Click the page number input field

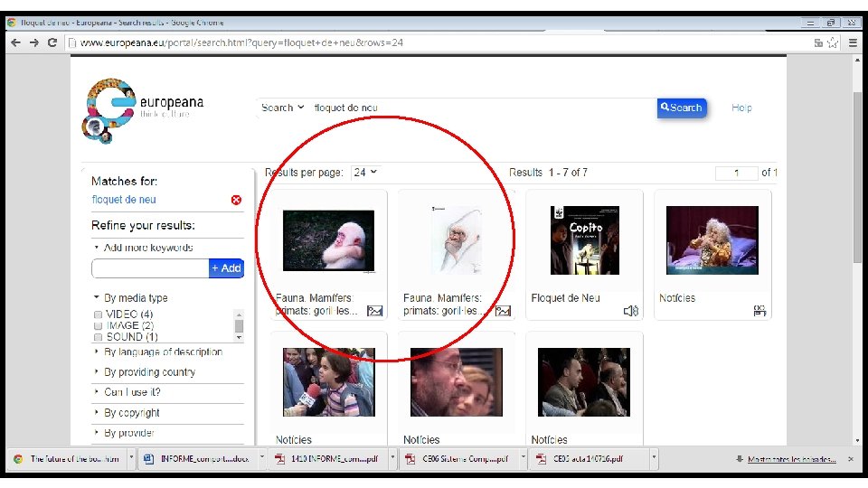(x=736, y=174)
